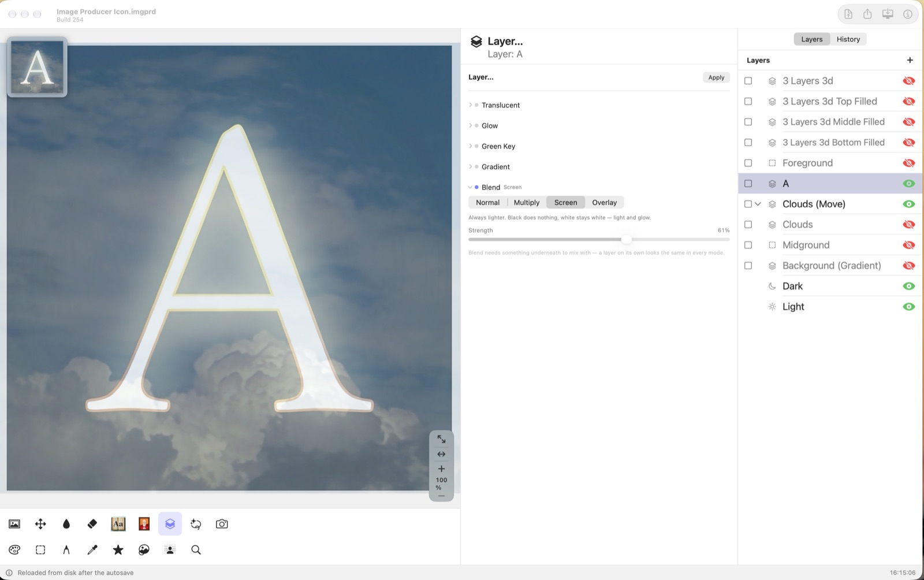Activate the magnifier search tool

click(196, 550)
